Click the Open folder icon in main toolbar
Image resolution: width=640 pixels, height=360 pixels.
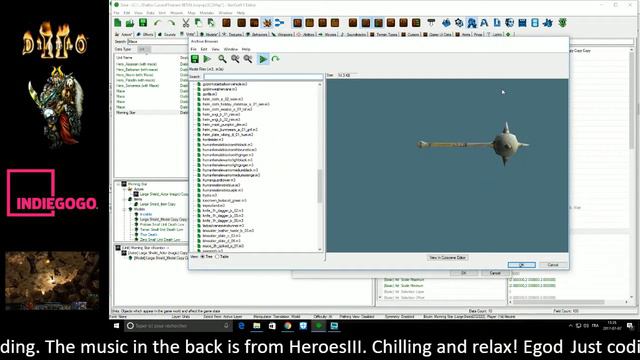(x=130, y=23)
